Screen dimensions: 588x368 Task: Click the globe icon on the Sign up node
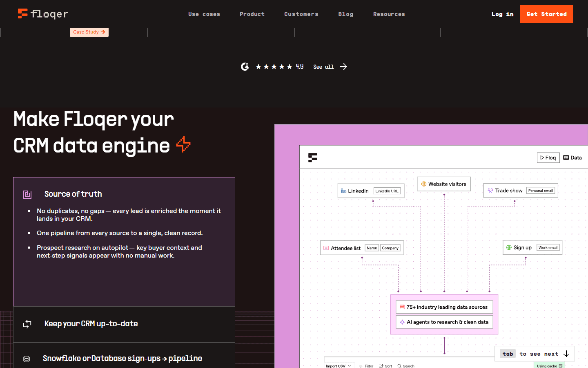point(509,247)
